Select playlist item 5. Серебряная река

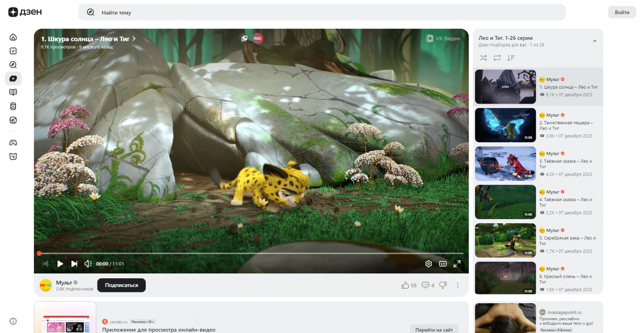point(538,240)
